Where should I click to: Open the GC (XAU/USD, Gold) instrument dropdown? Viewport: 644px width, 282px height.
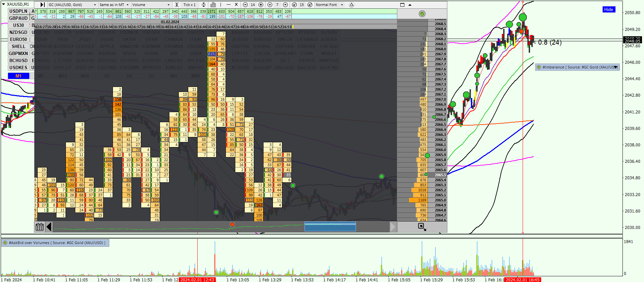pos(72,5)
